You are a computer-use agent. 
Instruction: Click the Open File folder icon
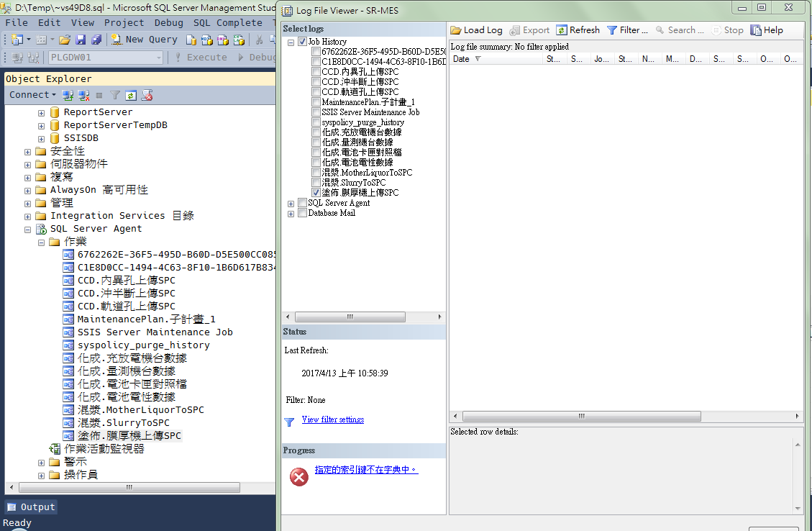[x=65, y=40]
